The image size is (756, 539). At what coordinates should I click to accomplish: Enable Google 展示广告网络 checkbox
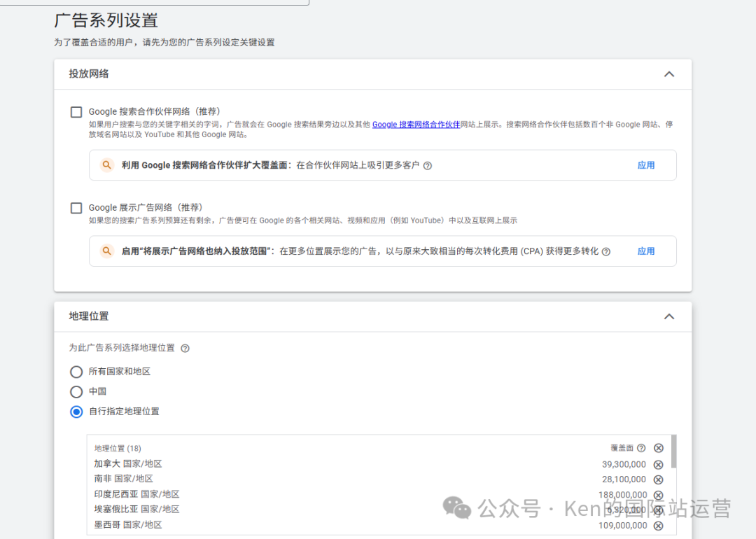pos(76,208)
